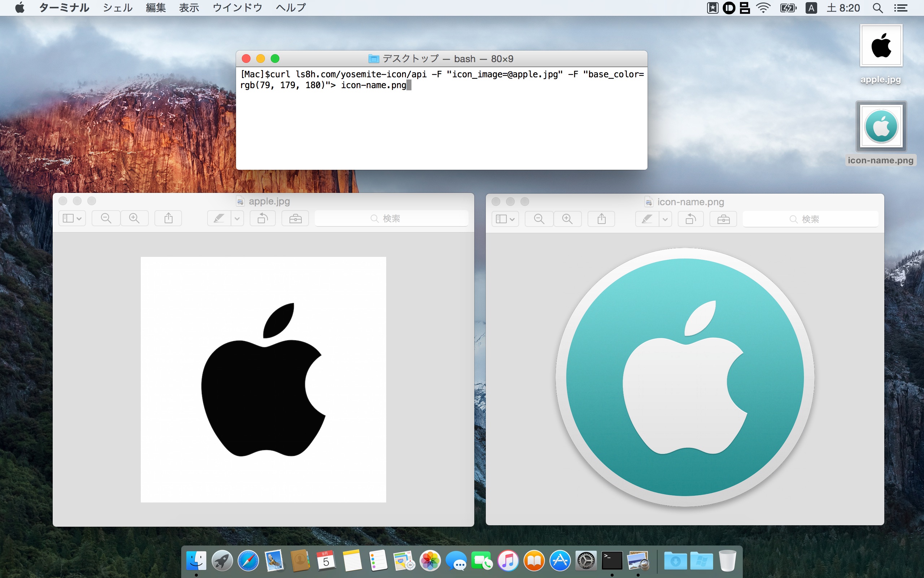Viewport: 924px width, 578px height.
Task: Open sidebar view menu in icon-name.png window
Action: [505, 219]
